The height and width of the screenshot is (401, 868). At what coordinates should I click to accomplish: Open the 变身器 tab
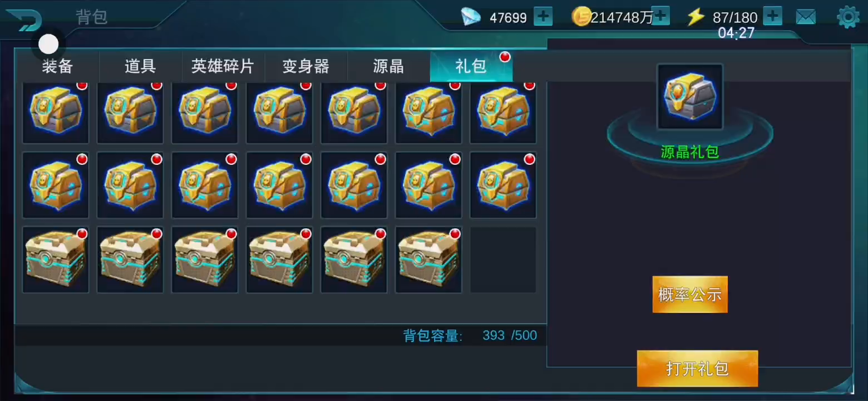(305, 67)
